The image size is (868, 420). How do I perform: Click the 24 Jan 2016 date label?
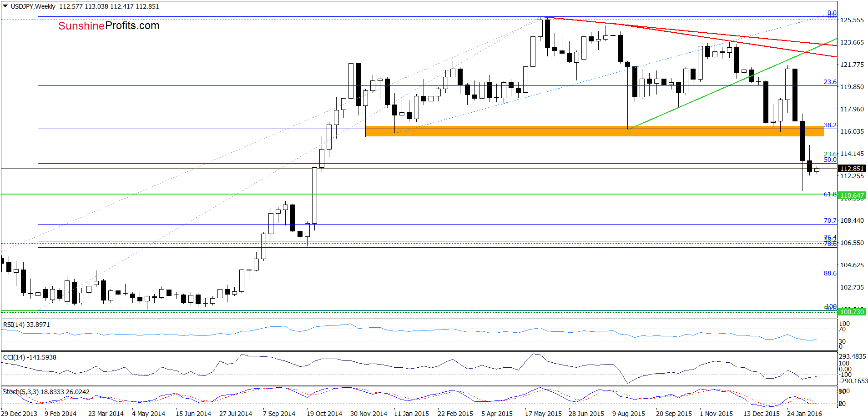[804, 414]
